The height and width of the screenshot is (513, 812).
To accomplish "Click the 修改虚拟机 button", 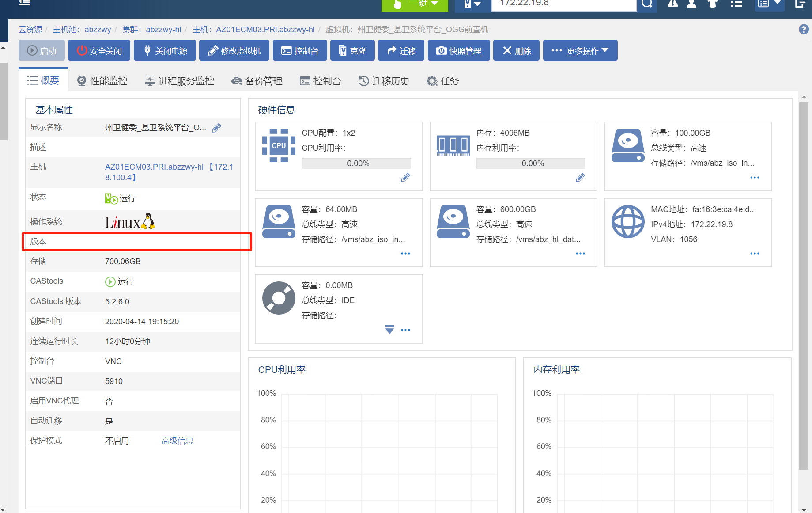I will pyautogui.click(x=234, y=50).
